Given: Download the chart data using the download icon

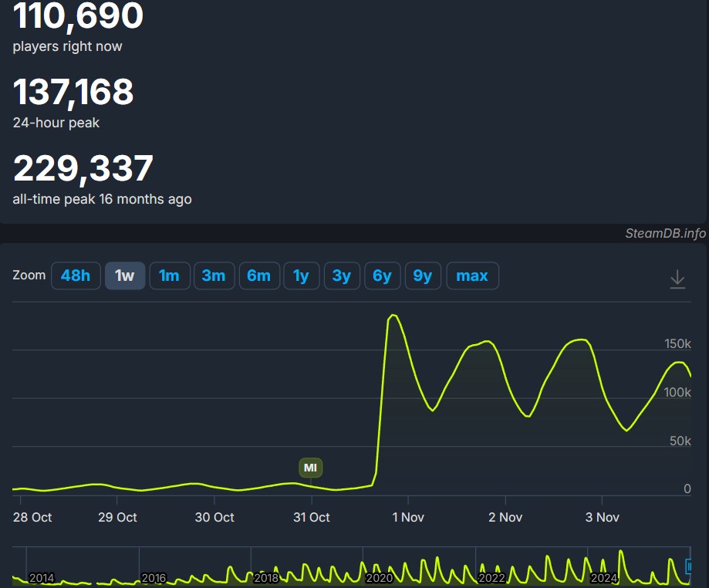Looking at the screenshot, I should click(677, 279).
